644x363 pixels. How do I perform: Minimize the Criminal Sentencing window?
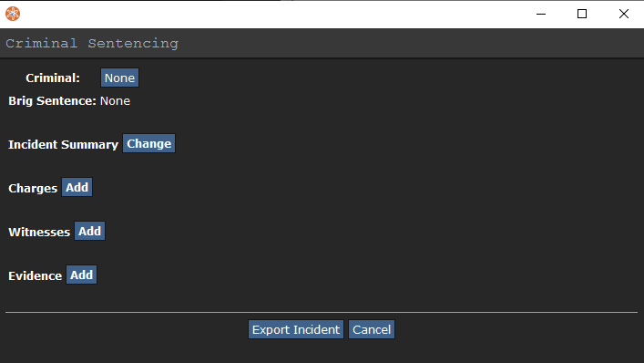coord(541,14)
